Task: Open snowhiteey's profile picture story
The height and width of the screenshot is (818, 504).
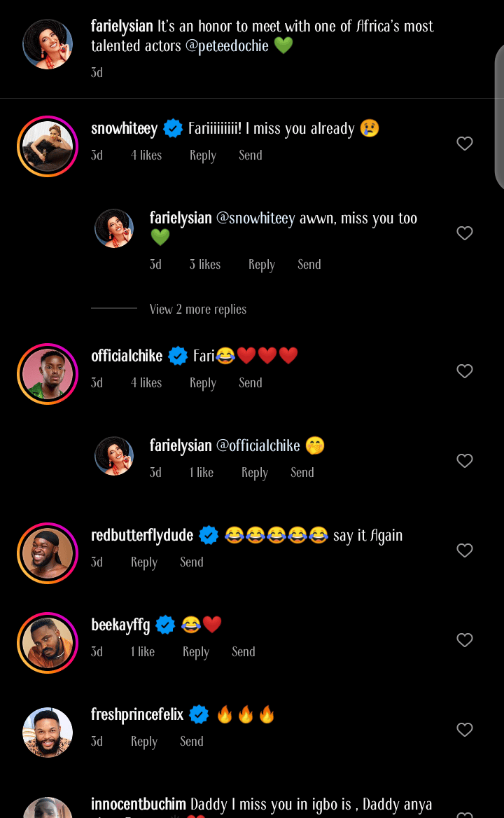Action: [48, 146]
